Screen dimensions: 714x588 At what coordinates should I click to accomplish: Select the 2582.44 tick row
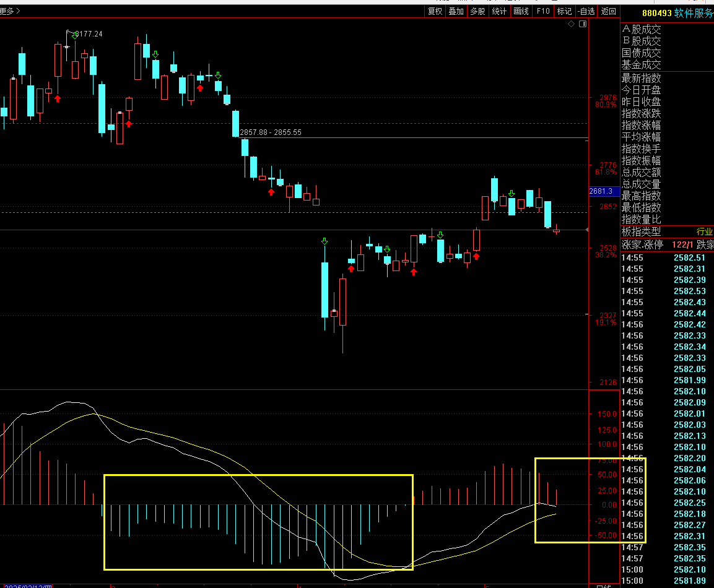pos(668,313)
